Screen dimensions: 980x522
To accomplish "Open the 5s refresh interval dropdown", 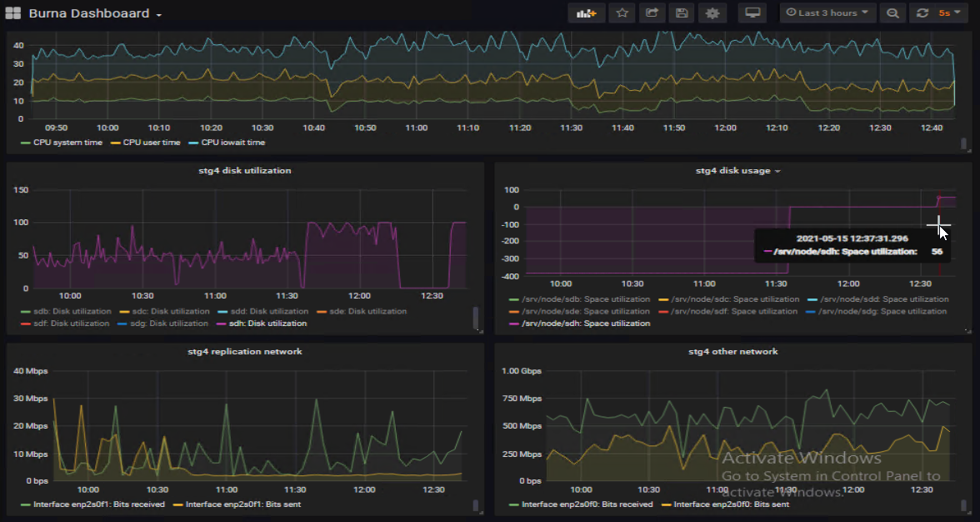I will tap(949, 13).
